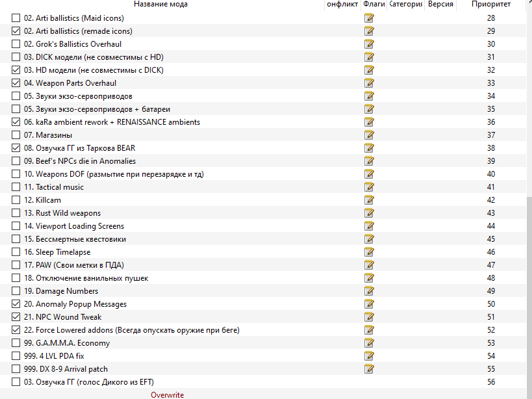Click priority value 56
Image resolution: width=532 pixels, height=399 pixels.
coord(491,382)
